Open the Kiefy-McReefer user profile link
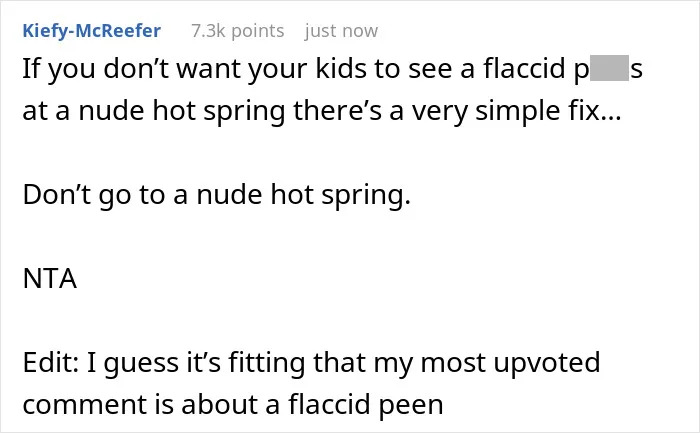700x433 pixels. click(x=92, y=31)
